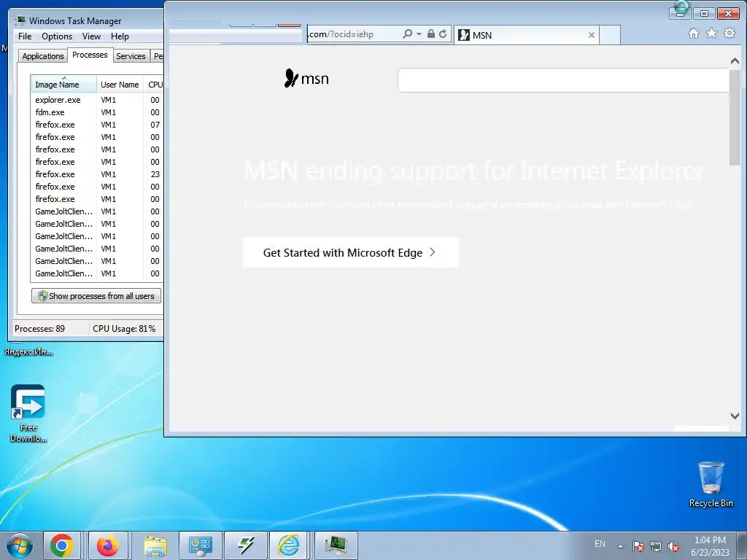Image resolution: width=747 pixels, height=560 pixels.
Task: Click the CPU value 23 in the firefox.exe row
Action: [155, 174]
